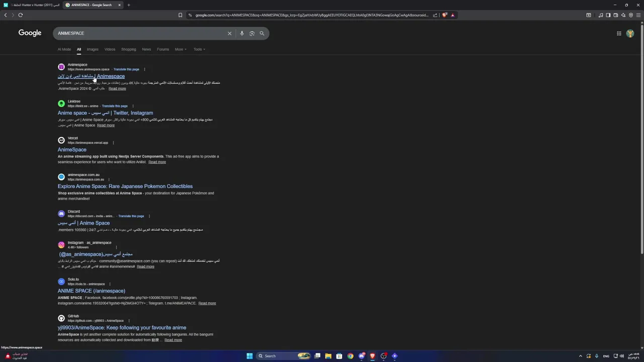Reload the page with the refresh icon

21,15
